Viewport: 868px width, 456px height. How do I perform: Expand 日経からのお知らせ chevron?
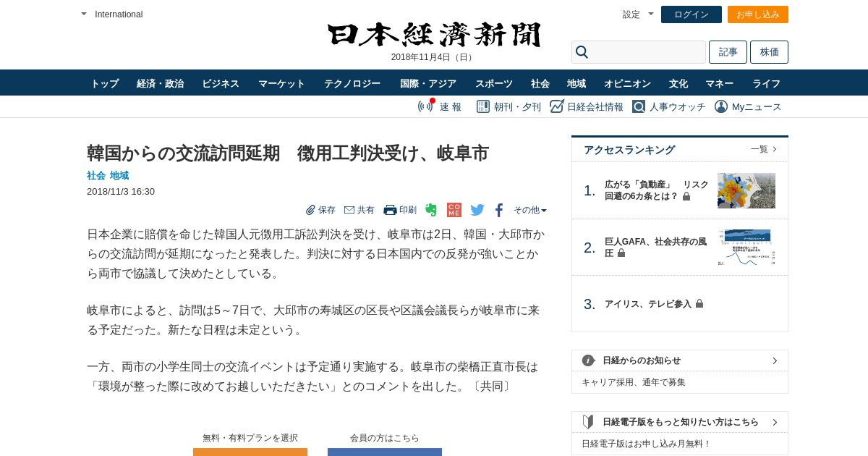tap(775, 360)
